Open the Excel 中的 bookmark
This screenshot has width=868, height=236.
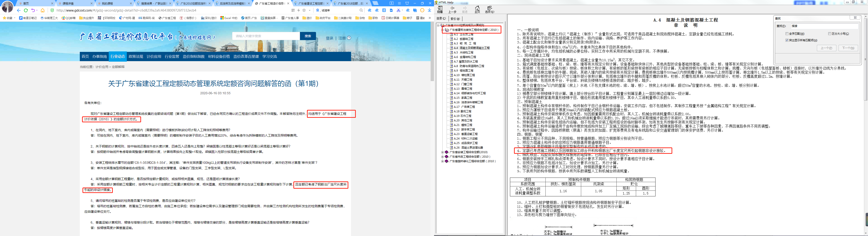229,18
